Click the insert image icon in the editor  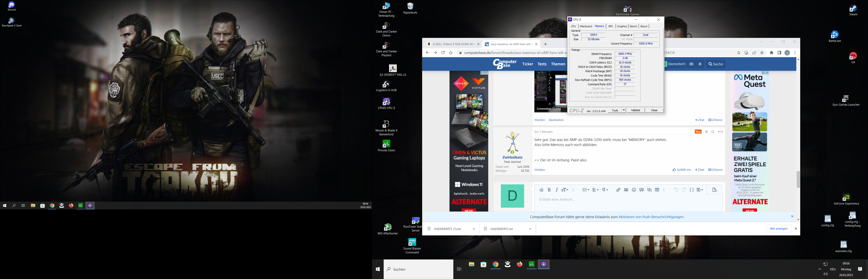click(626, 190)
